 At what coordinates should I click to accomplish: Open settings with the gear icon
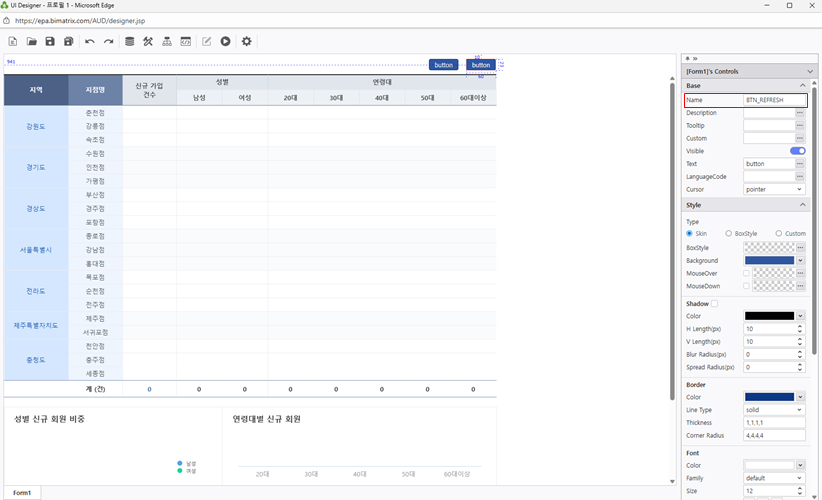click(247, 41)
